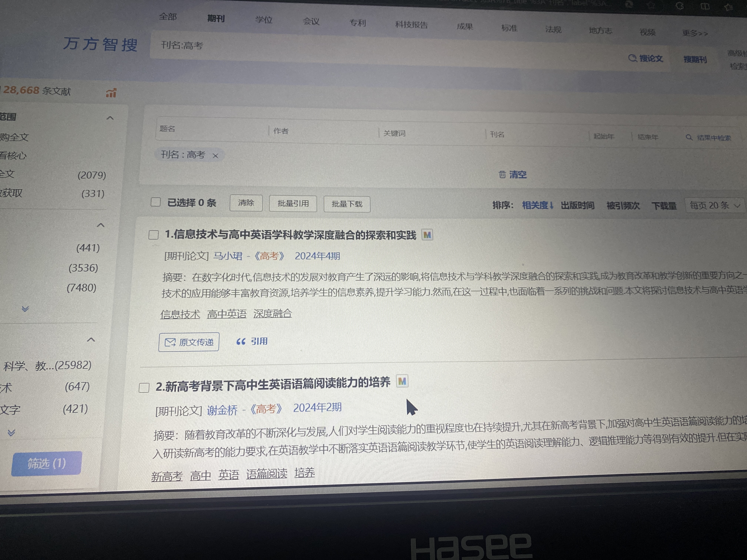Click the M badge beside first article title

coord(427,235)
